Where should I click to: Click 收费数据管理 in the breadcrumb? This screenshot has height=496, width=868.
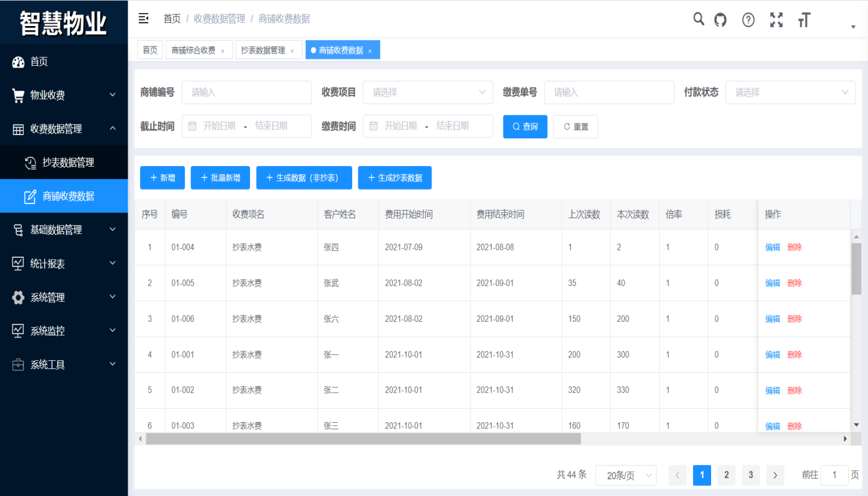click(x=219, y=19)
